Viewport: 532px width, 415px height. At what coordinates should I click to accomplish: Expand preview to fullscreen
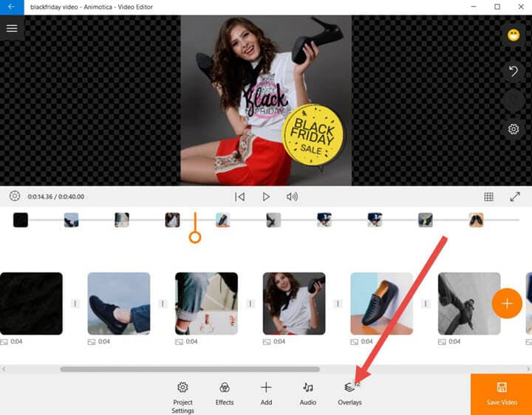point(515,197)
